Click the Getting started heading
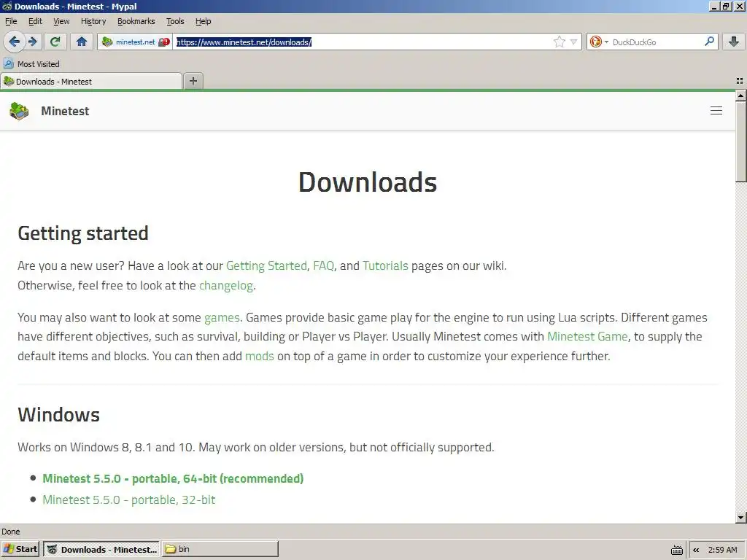747x560 pixels. point(83,233)
